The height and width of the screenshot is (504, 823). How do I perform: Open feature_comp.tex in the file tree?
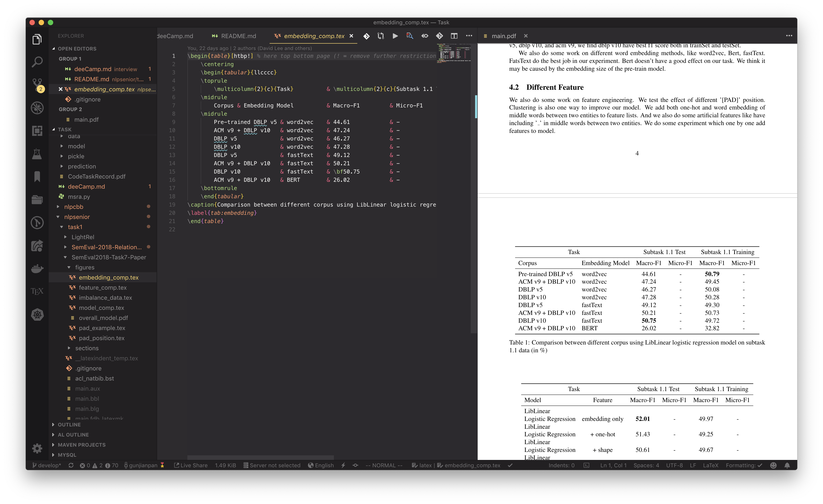tap(103, 288)
